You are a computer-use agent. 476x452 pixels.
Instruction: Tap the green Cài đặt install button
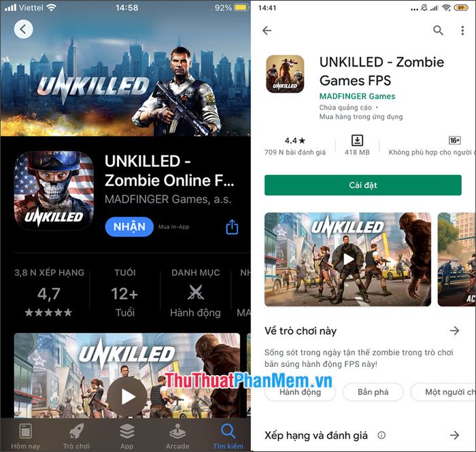pos(362,185)
